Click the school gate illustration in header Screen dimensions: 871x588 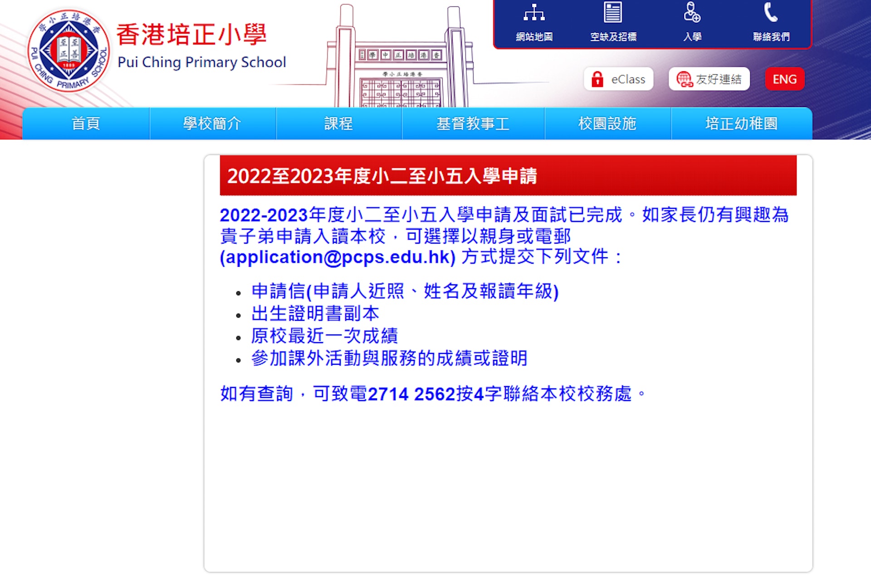click(400, 57)
